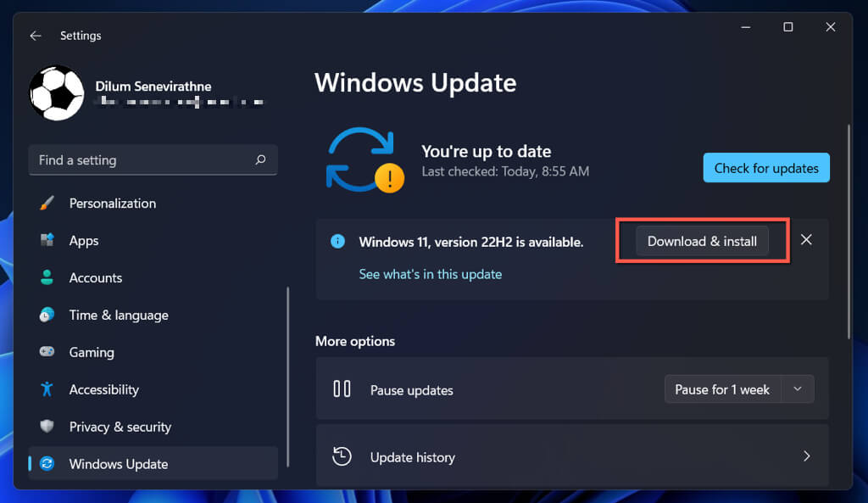Click the soccer ball profile picture
The width and height of the screenshot is (868, 503).
coord(57,93)
